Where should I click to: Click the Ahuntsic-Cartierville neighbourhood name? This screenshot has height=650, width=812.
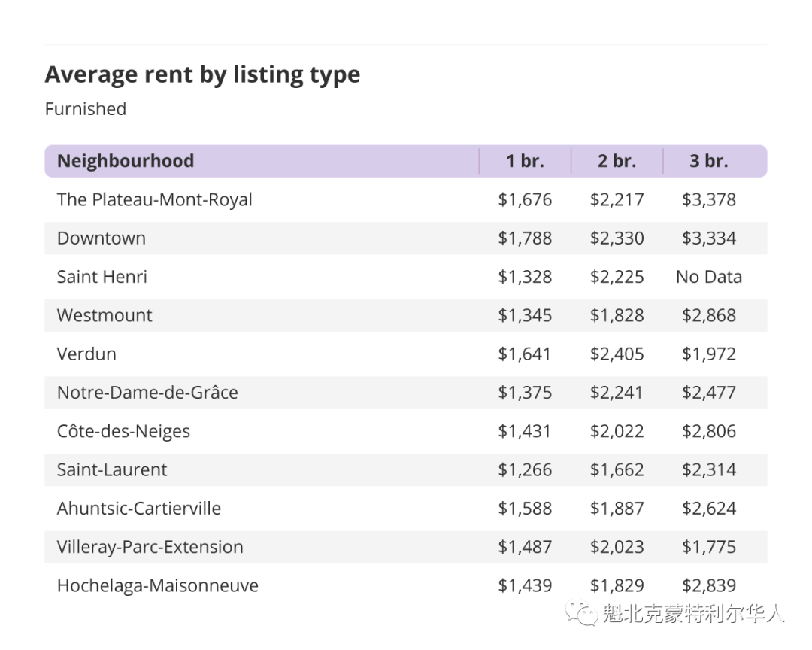click(x=139, y=508)
